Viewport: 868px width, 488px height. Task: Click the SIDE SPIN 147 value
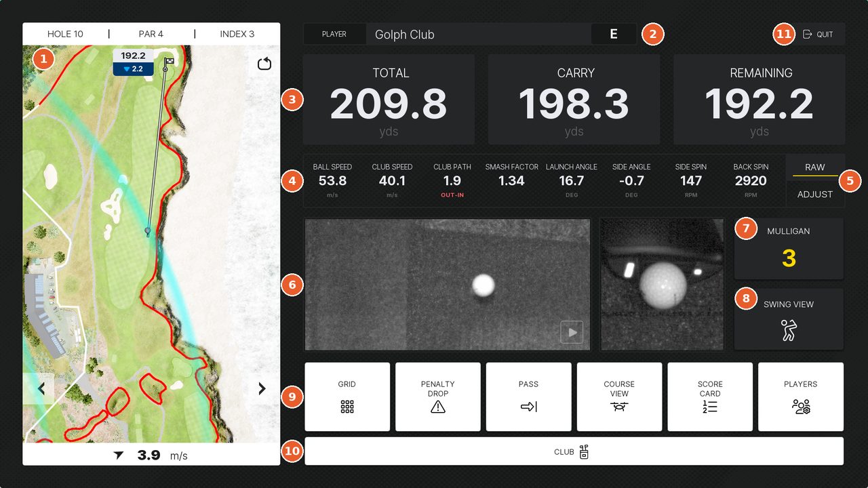(x=691, y=181)
